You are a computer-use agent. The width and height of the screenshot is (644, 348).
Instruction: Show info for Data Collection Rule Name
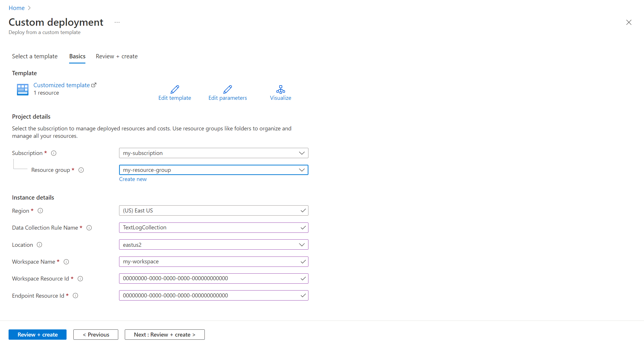[89, 228]
